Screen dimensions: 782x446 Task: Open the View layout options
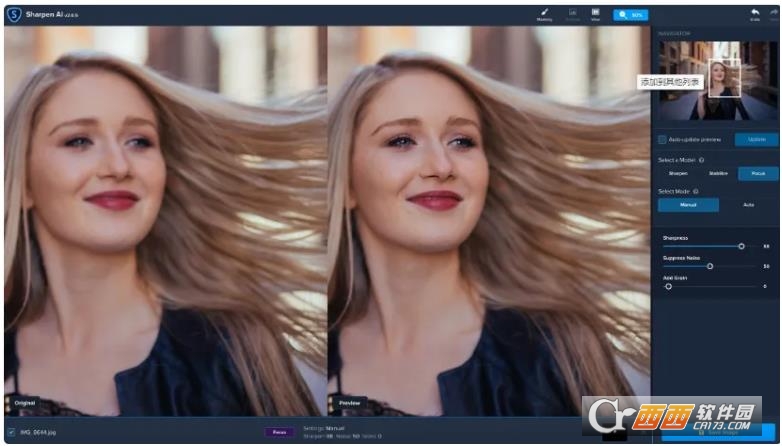595,14
